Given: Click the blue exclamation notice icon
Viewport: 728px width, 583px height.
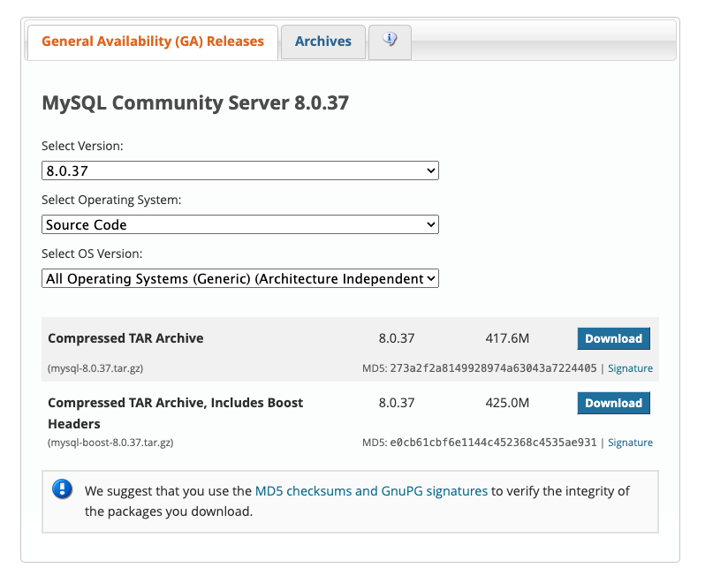Looking at the screenshot, I should [x=62, y=488].
